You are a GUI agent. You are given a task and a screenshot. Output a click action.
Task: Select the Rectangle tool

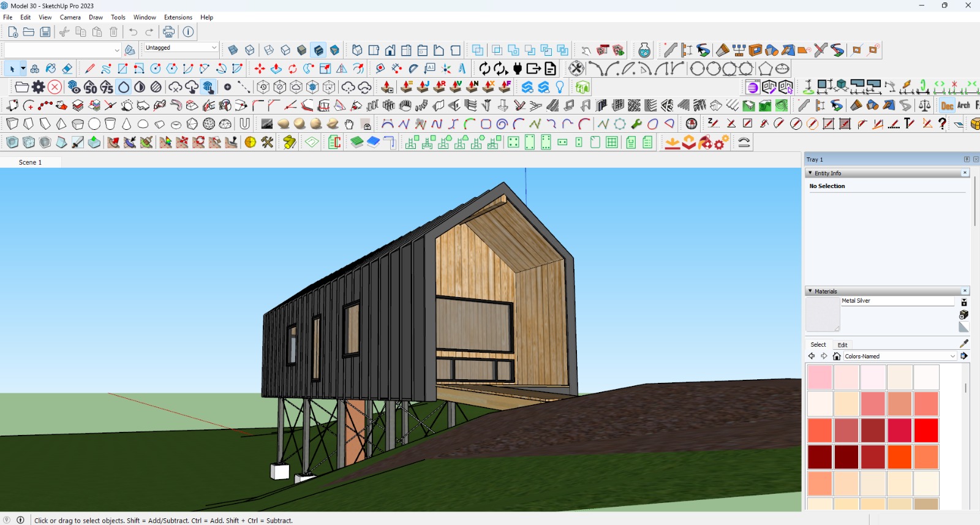coord(123,69)
